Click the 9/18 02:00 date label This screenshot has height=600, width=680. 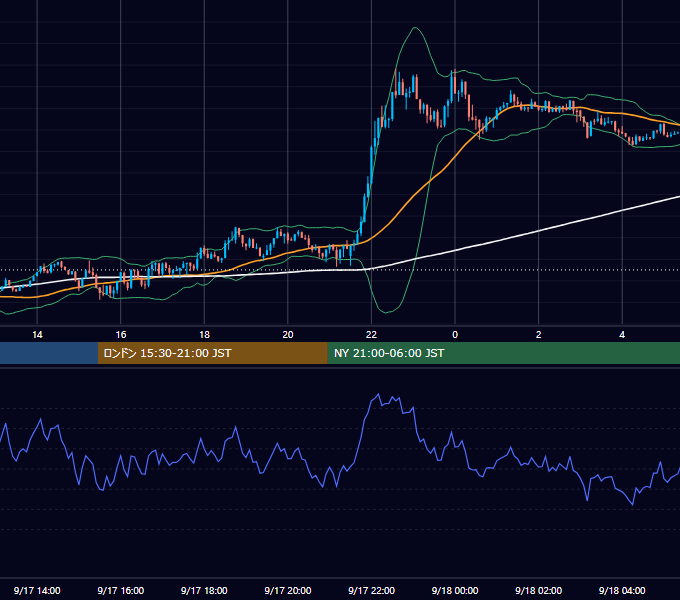coord(538,590)
